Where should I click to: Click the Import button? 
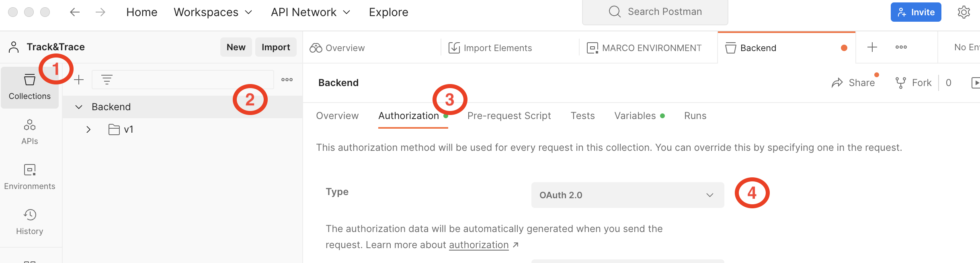click(x=276, y=47)
